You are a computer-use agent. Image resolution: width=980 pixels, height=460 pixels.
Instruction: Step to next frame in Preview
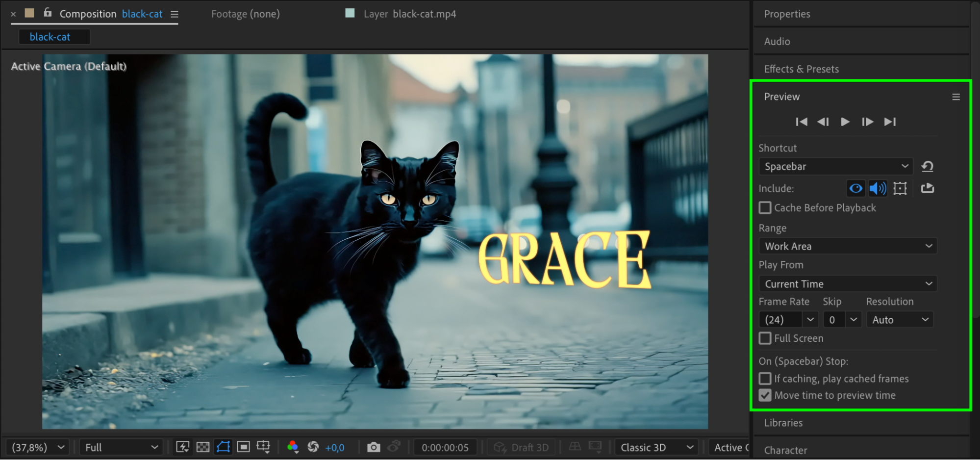867,122
